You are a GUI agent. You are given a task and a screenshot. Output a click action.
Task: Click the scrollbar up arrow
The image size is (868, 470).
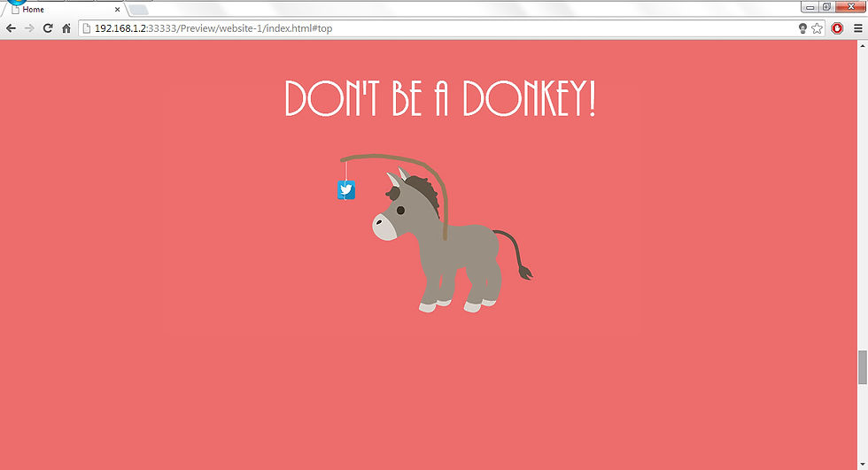(x=863, y=46)
